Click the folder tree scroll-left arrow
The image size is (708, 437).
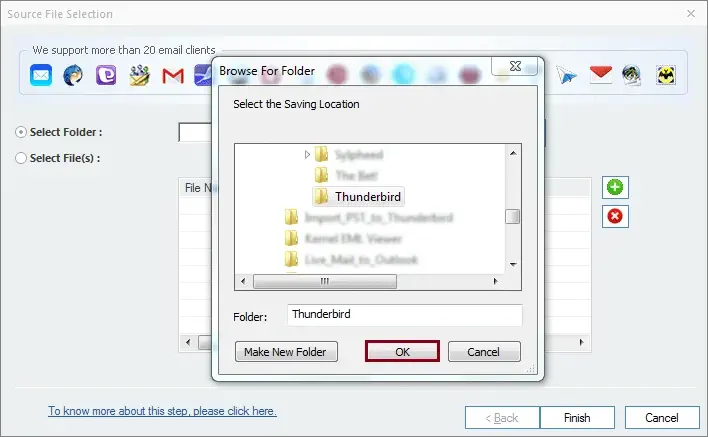click(x=243, y=281)
